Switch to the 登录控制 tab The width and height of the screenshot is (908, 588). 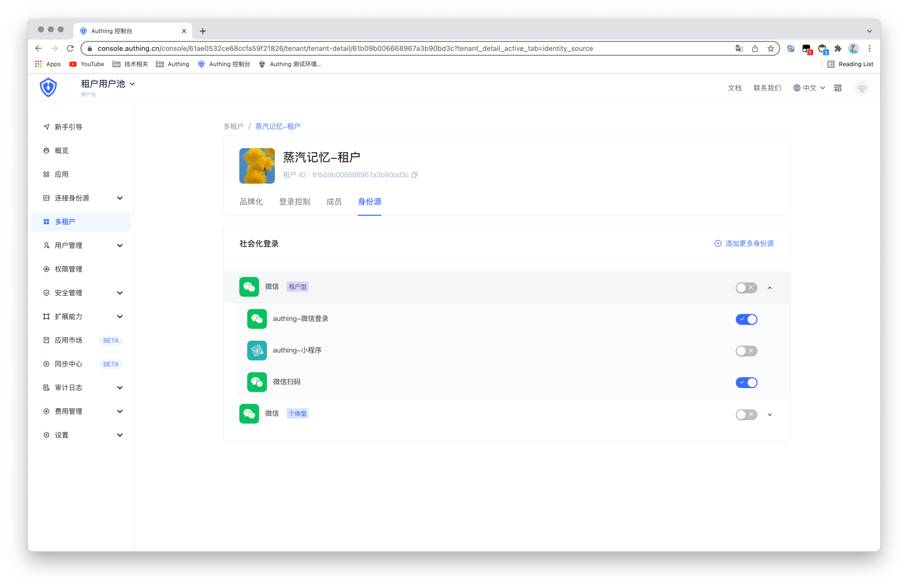(x=295, y=202)
